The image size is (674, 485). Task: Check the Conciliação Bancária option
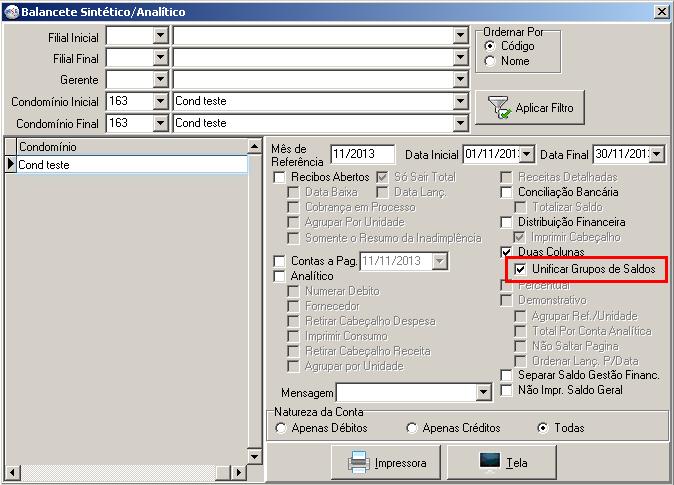tap(507, 192)
